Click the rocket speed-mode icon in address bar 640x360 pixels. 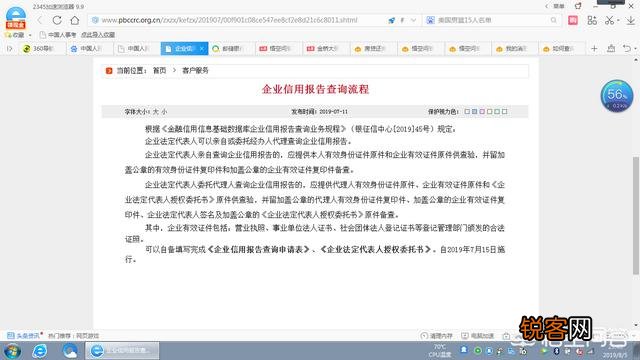[x=391, y=20]
